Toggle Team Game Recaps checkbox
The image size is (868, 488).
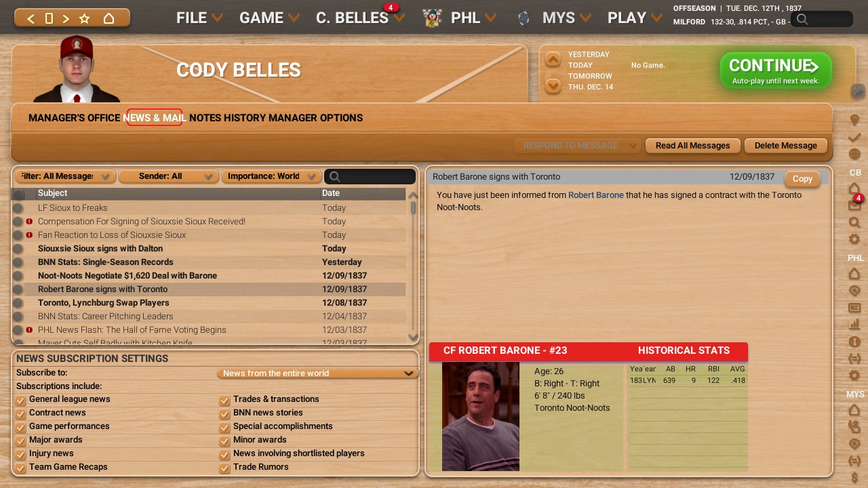[20, 468]
